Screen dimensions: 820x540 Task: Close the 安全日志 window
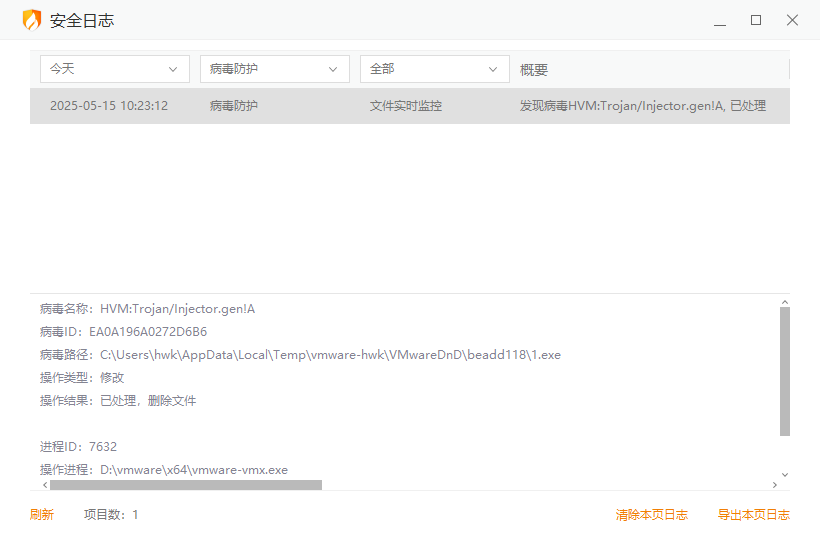[x=792, y=20]
